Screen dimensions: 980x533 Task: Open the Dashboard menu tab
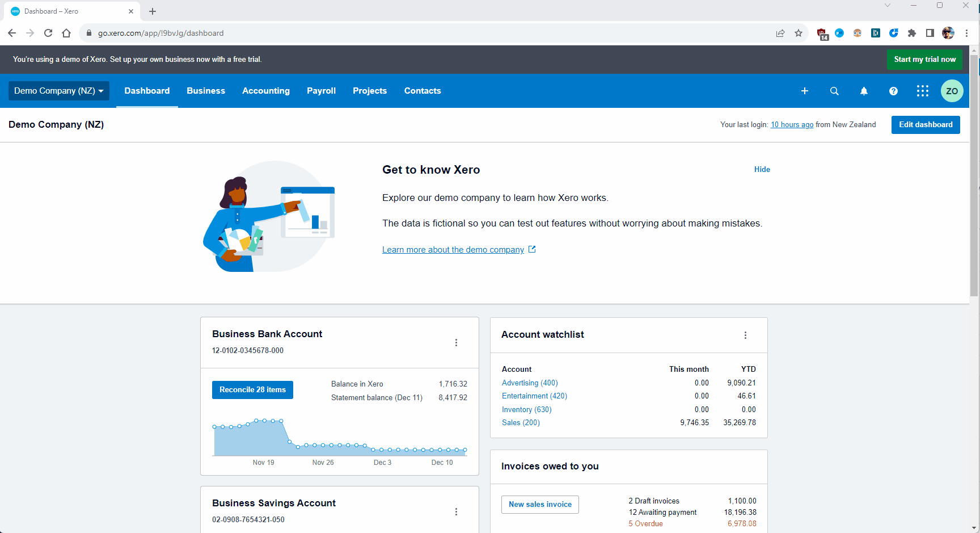[x=147, y=91]
